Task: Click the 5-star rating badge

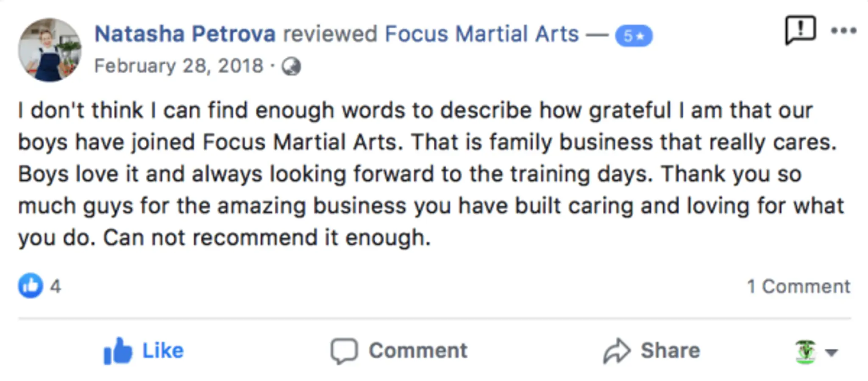Action: [634, 36]
